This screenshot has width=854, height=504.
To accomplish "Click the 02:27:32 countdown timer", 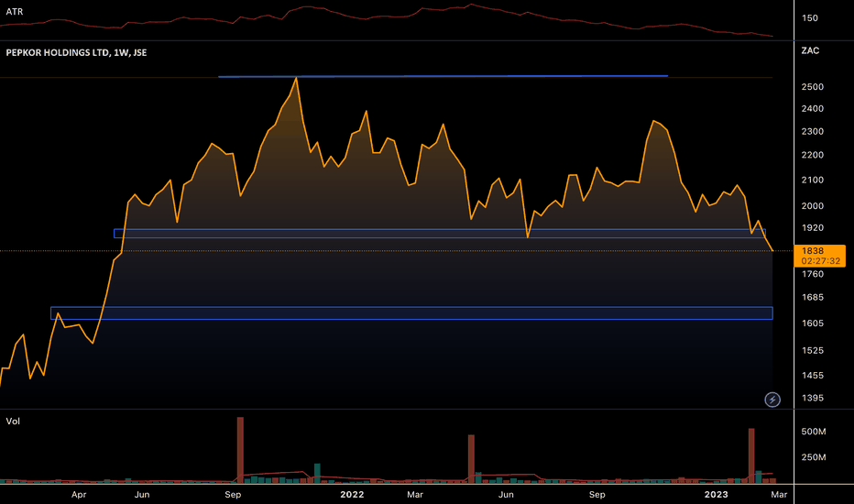I will [820, 261].
